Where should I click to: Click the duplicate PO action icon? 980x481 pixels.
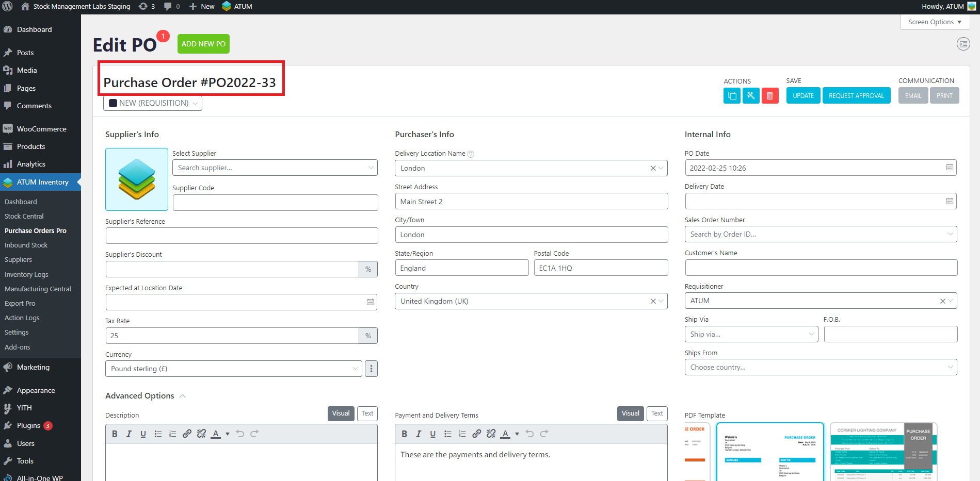732,96
